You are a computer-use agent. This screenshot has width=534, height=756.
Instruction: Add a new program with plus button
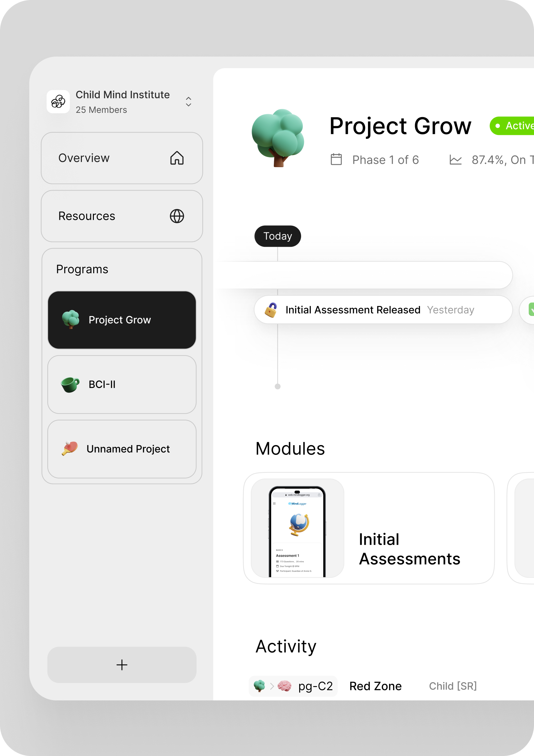click(x=122, y=665)
